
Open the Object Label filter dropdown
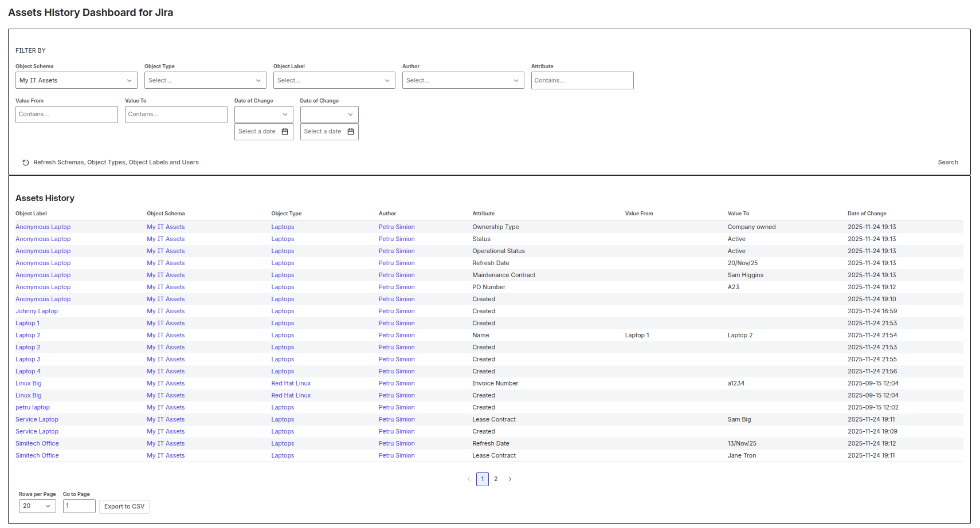click(x=334, y=80)
